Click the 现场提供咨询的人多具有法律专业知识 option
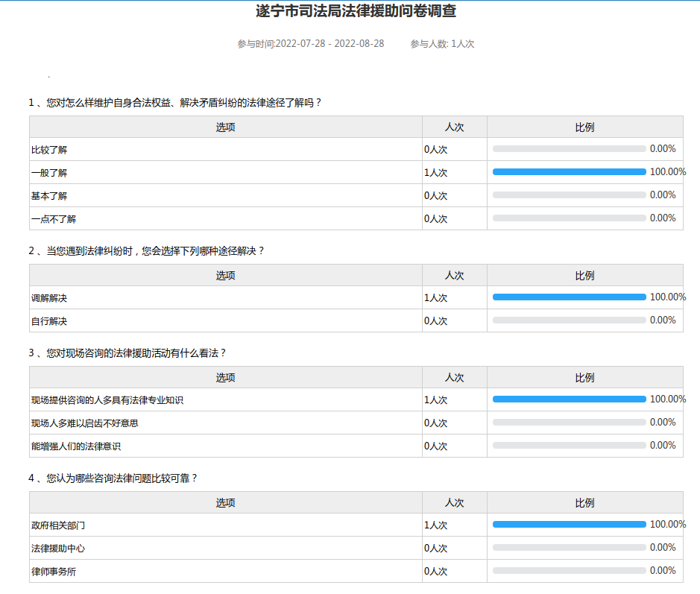The image size is (700, 594). 107,400
